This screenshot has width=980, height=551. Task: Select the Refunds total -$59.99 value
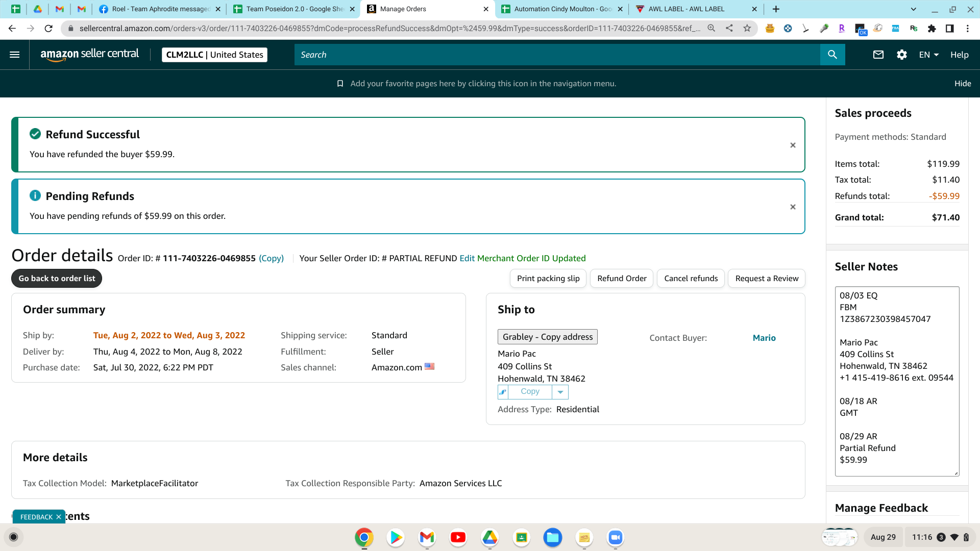[944, 196]
